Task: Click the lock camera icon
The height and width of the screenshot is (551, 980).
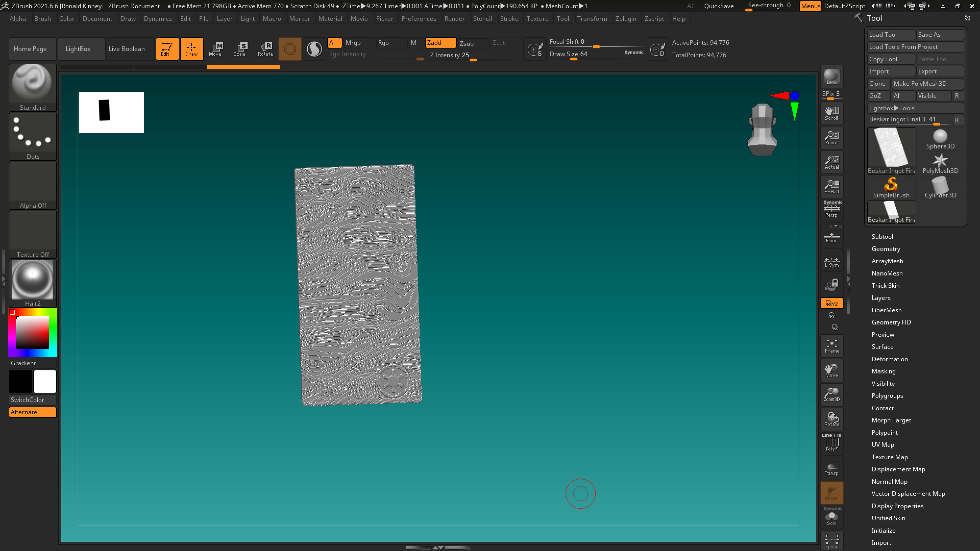Action: pos(832,284)
